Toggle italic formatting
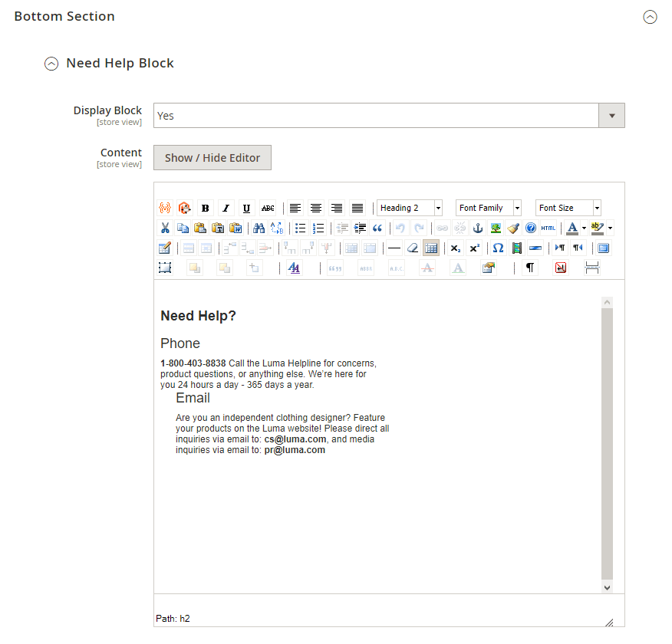Screen dimensions: 672x644 [226, 208]
